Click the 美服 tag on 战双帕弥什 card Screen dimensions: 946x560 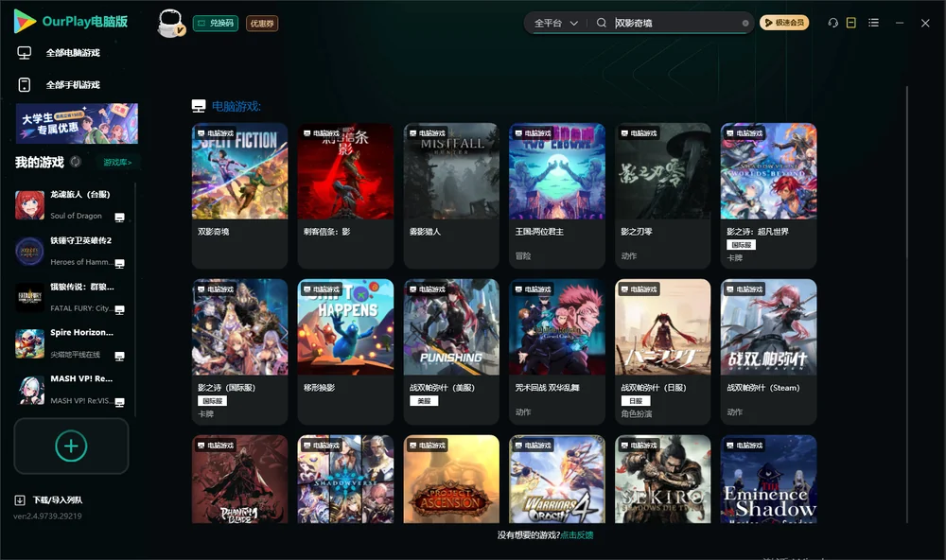coord(424,401)
